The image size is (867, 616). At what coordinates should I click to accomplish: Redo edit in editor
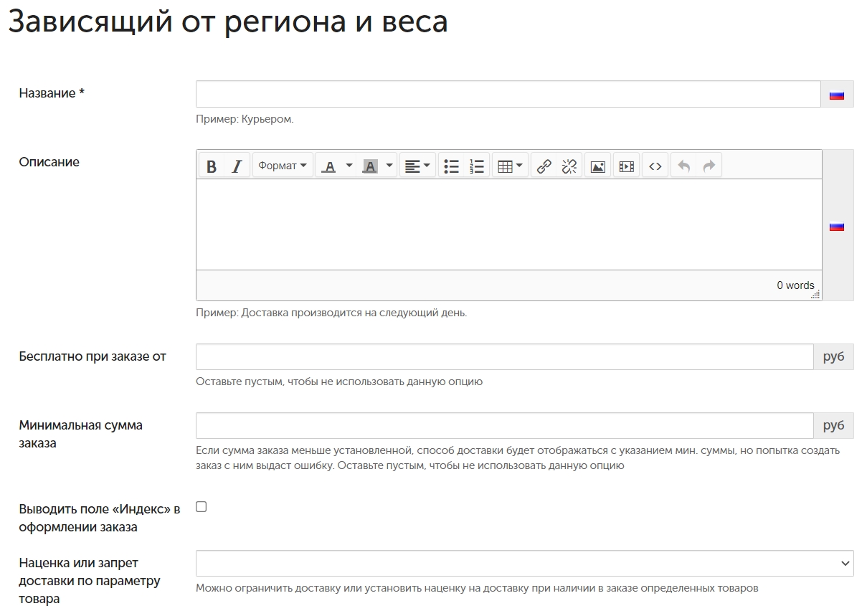(709, 166)
